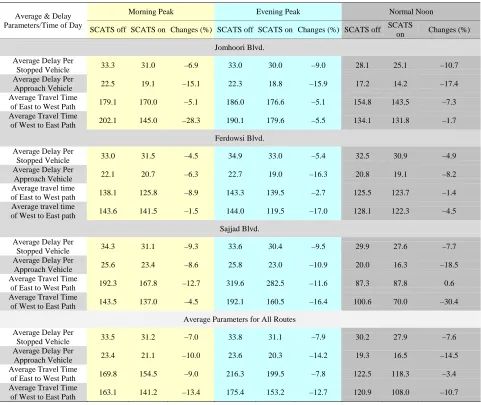This screenshot has height=405, width=481.
Task: Click the "–14.2" evening change cell
Action: click(x=318, y=356)
